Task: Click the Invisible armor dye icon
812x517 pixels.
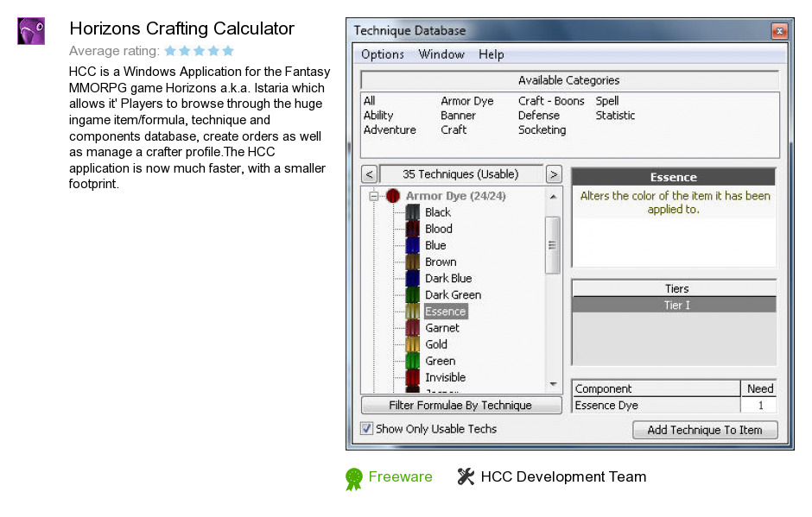Action: point(412,378)
